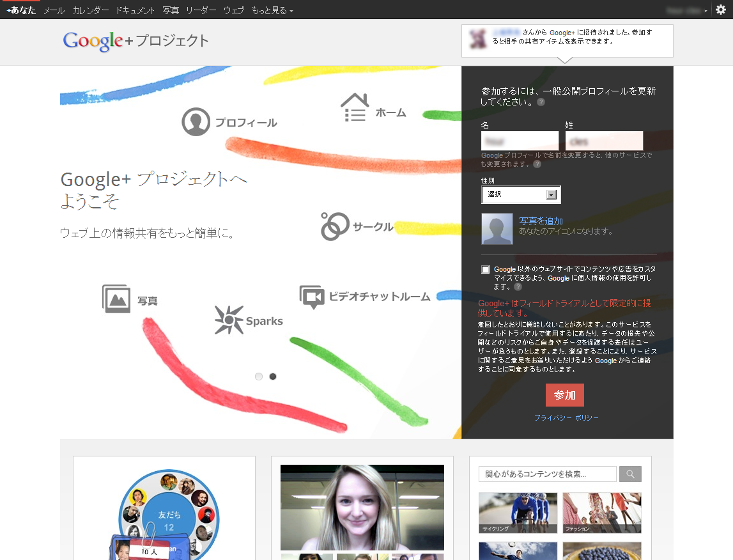Click the 写真 photos icon
Image resolution: width=733 pixels, height=560 pixels.
pyautogui.click(x=116, y=299)
